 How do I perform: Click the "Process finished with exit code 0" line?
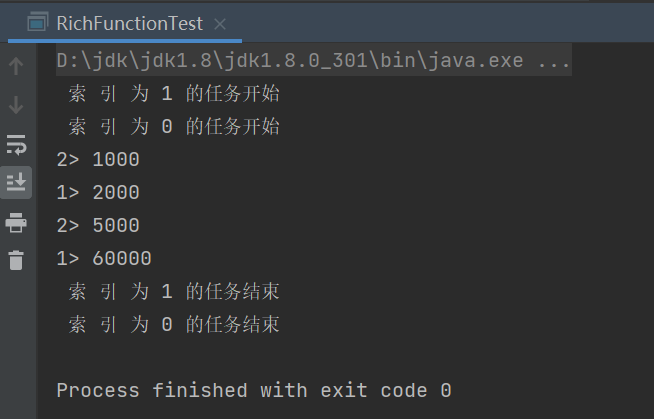click(x=254, y=390)
